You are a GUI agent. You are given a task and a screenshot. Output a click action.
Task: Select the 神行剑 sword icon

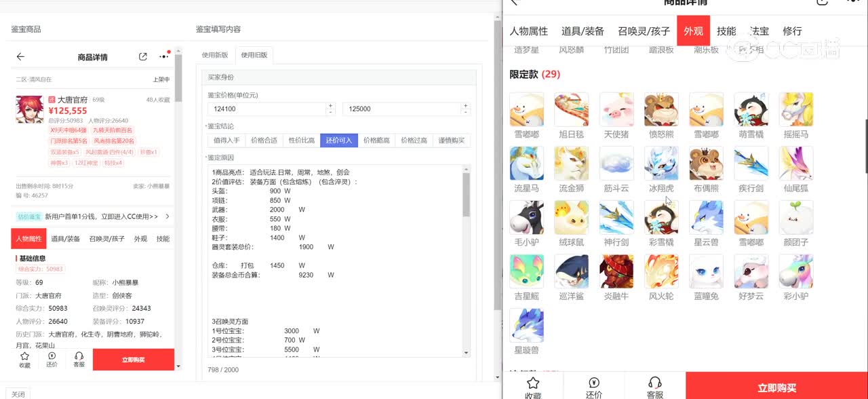click(x=616, y=217)
